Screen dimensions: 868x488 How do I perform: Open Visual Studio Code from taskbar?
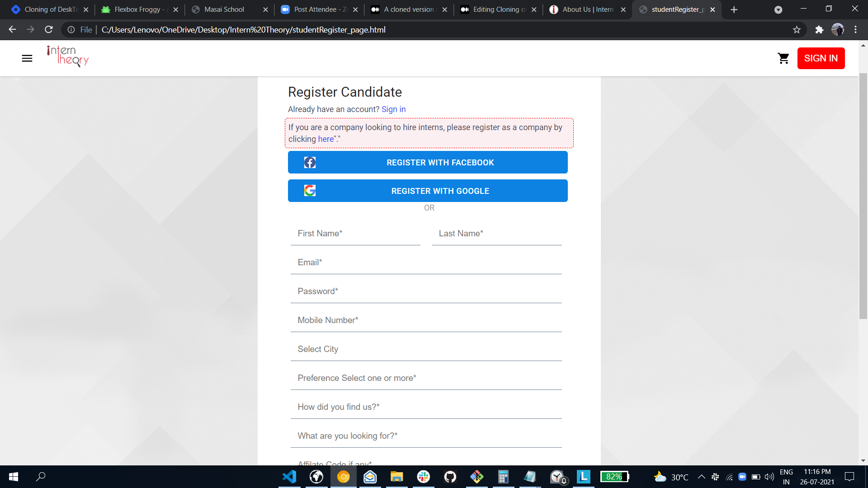pyautogui.click(x=289, y=477)
